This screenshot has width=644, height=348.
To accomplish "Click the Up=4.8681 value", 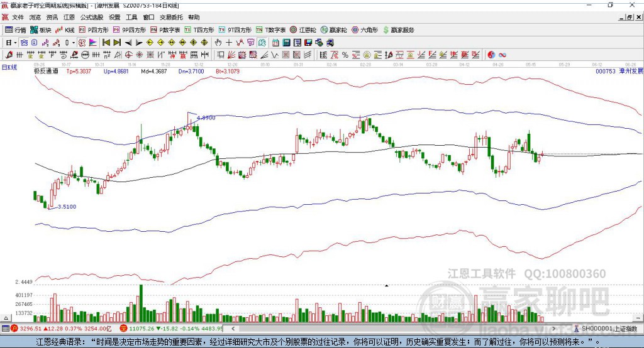I will click(116, 72).
